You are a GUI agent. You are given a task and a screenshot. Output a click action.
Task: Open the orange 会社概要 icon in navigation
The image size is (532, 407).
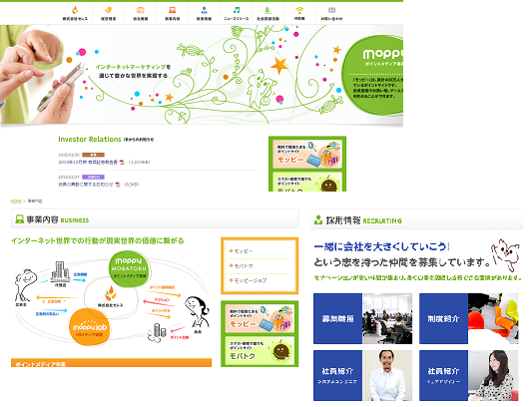click(141, 10)
